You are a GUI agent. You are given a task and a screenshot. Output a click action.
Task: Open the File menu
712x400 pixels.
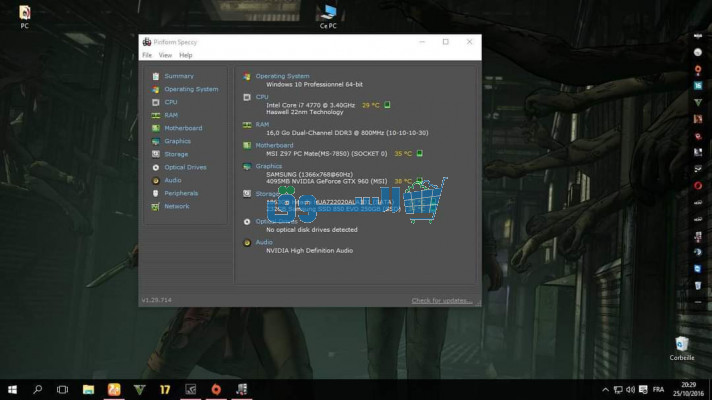(147, 55)
